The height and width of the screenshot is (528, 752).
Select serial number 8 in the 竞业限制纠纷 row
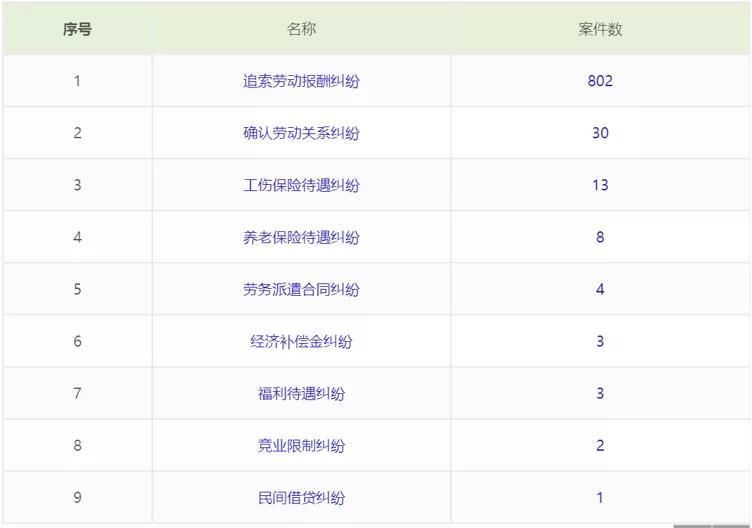pyautogui.click(x=77, y=446)
